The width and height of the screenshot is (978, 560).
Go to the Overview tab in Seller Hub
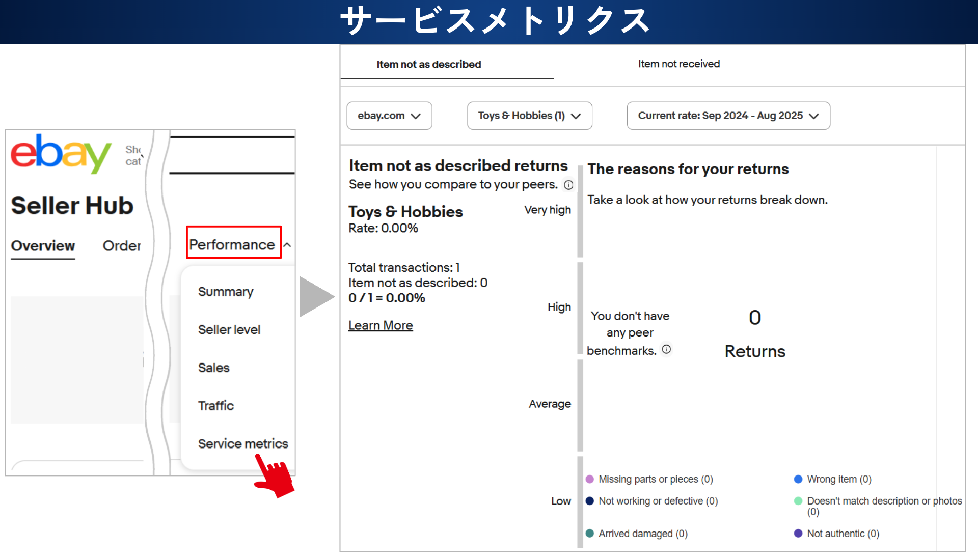[43, 246]
